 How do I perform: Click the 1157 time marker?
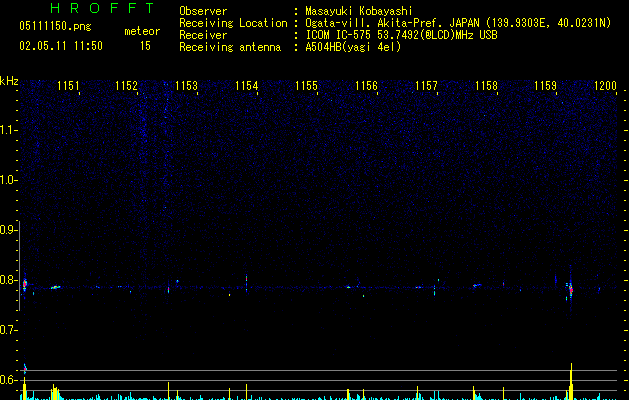[x=426, y=86]
